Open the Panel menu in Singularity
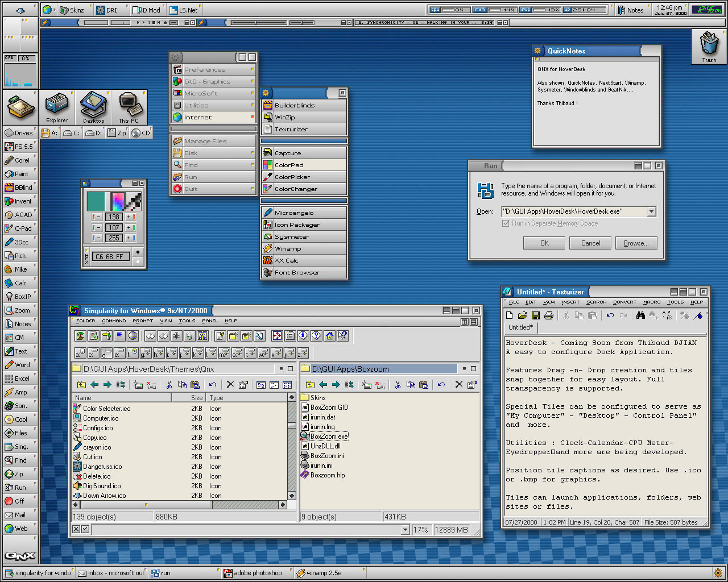728x582 pixels. tap(210, 321)
